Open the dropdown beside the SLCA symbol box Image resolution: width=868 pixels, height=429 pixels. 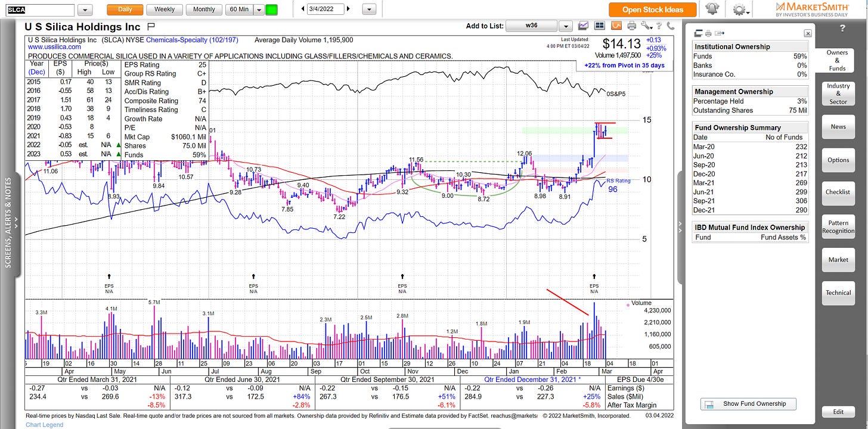[x=85, y=10]
